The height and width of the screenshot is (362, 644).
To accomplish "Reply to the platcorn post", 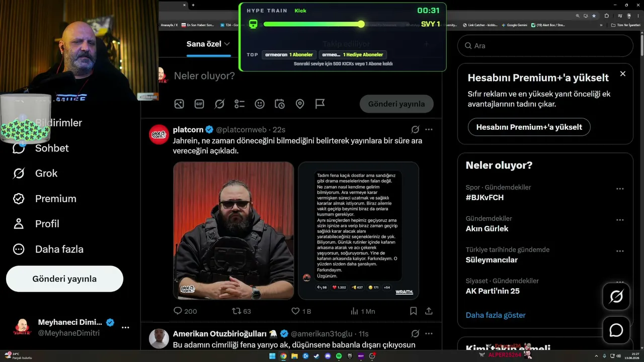I will point(185,311).
